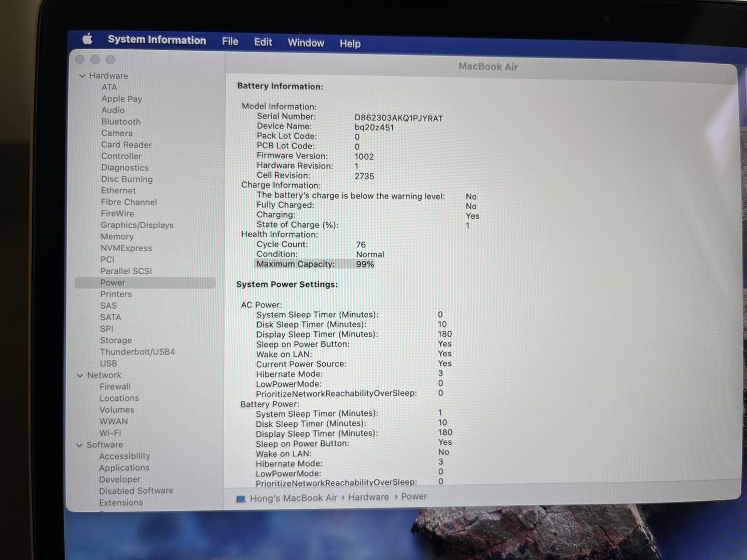Viewport: 747px width, 560px height.
Task: Select Diagnostics in the sidebar
Action: pyautogui.click(x=125, y=167)
